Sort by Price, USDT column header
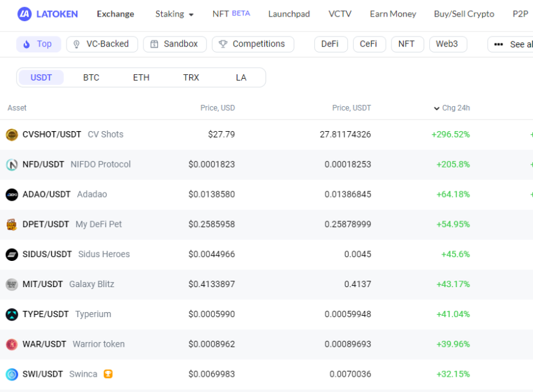The height and width of the screenshot is (392, 533). point(351,108)
